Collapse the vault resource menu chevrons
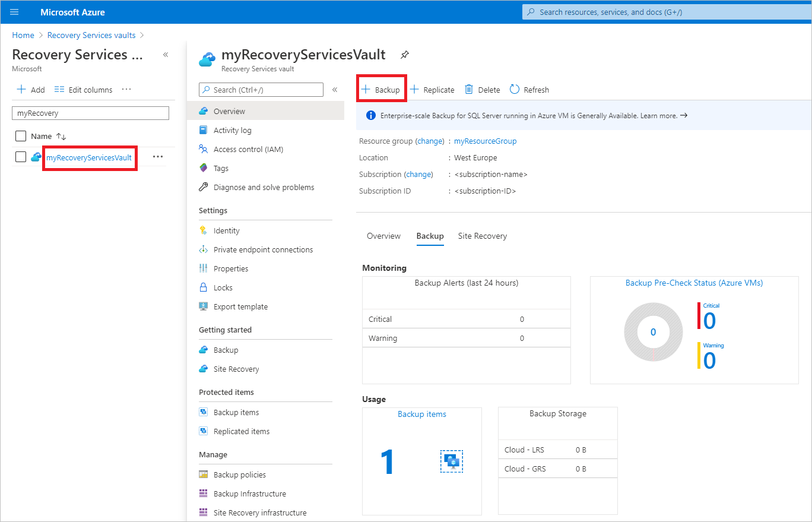The image size is (812, 522). pos(335,90)
